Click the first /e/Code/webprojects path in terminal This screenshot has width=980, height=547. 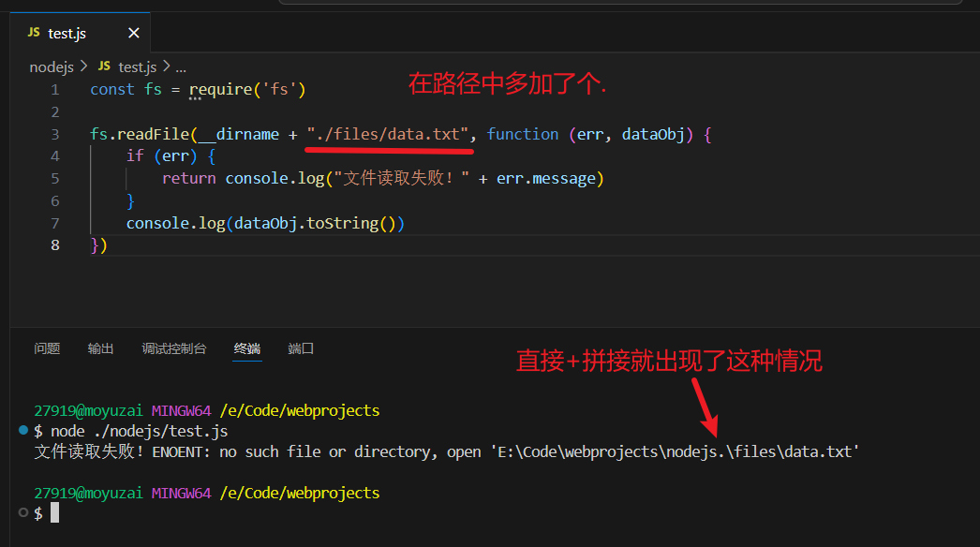300,411
